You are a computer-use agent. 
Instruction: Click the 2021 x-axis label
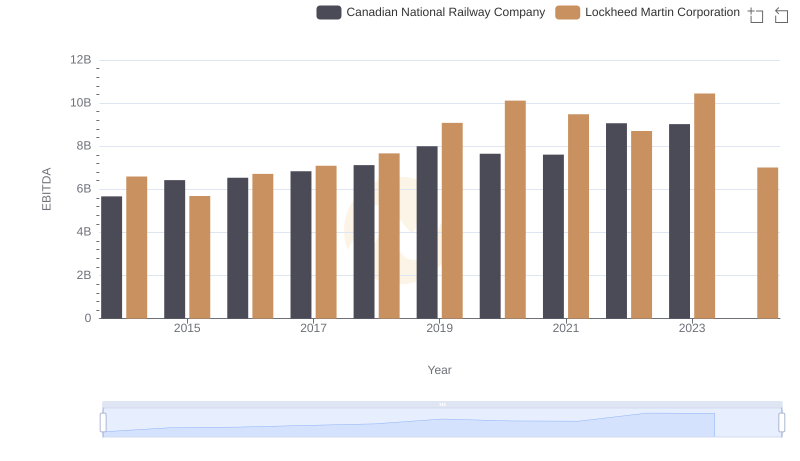click(x=566, y=328)
